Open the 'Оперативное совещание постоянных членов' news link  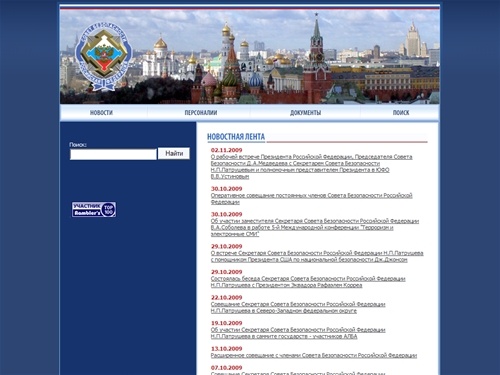(x=311, y=199)
